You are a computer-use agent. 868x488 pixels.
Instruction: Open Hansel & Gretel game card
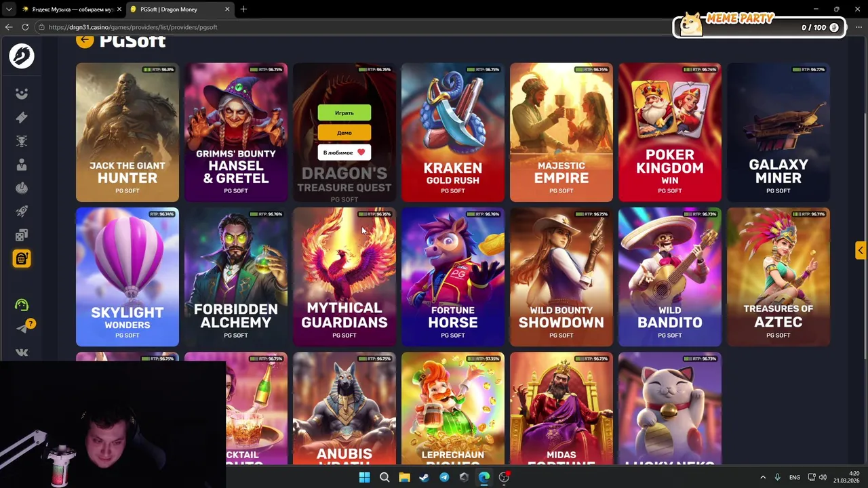click(x=236, y=133)
